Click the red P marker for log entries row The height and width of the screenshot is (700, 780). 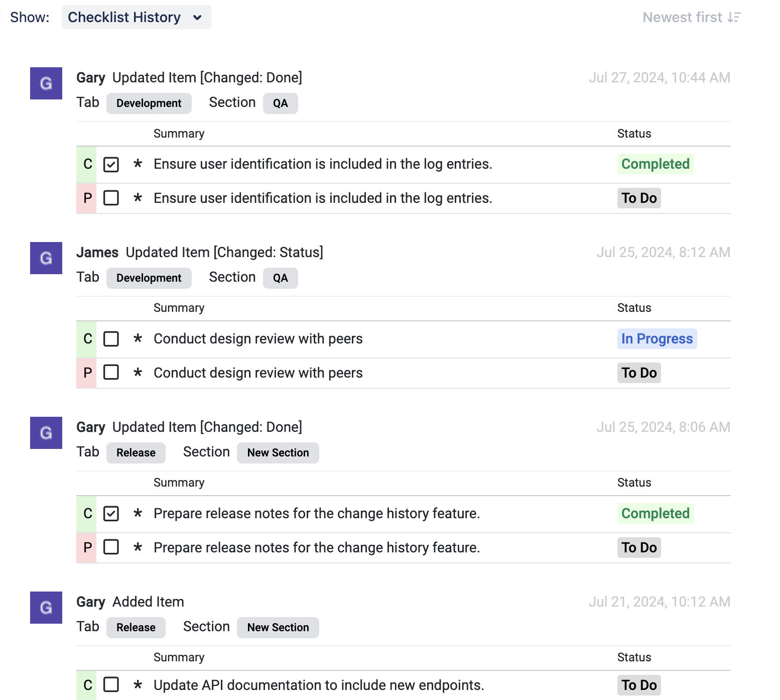click(x=87, y=198)
